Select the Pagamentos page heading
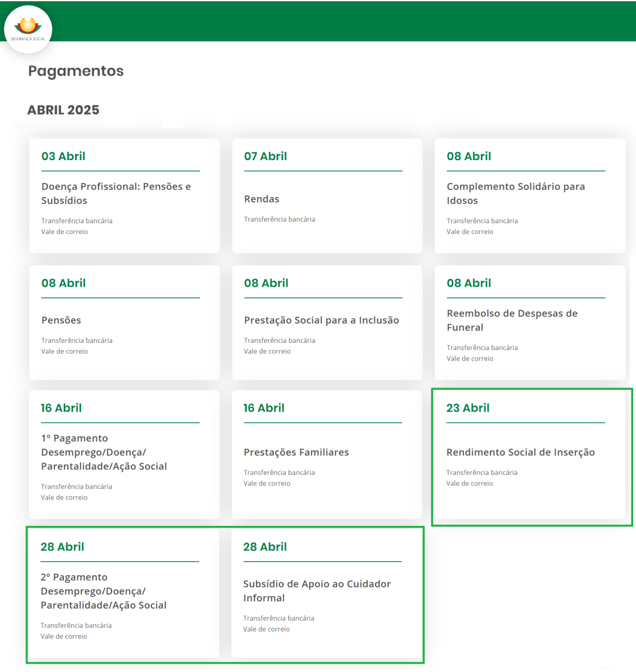The width and height of the screenshot is (636, 672). point(76,71)
